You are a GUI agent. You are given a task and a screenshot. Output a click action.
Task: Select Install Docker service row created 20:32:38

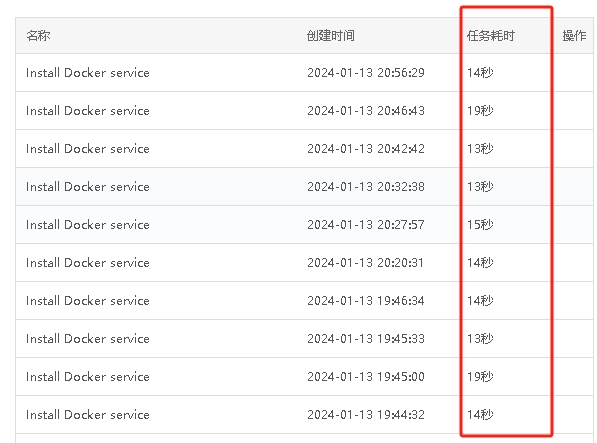tap(304, 186)
